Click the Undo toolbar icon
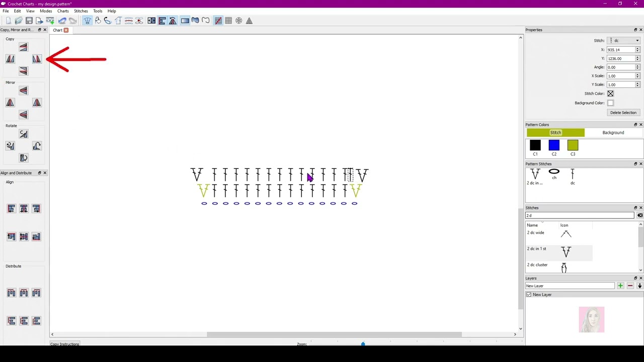 coord(62,21)
